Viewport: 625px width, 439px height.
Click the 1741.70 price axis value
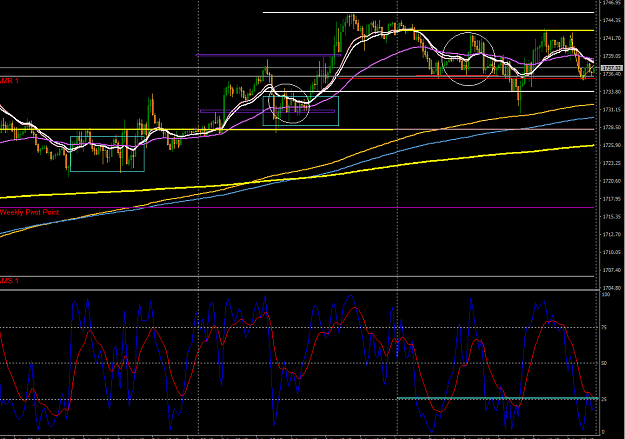[612, 38]
